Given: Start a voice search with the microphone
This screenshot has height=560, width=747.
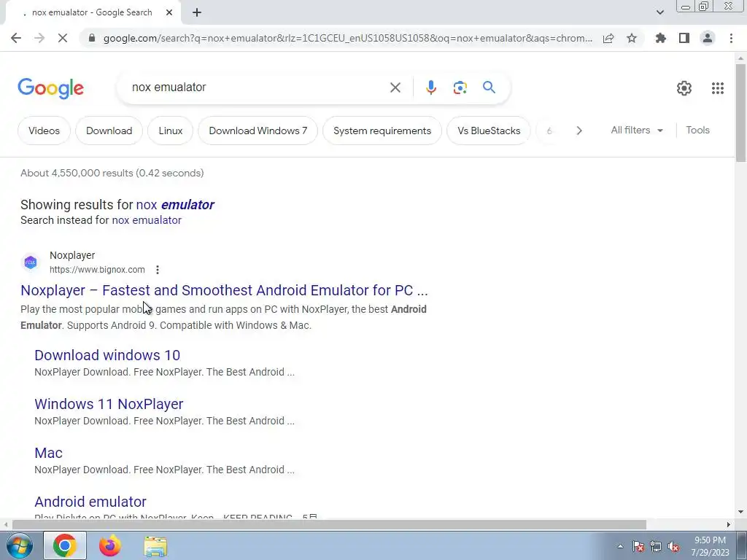Looking at the screenshot, I should coord(430,87).
